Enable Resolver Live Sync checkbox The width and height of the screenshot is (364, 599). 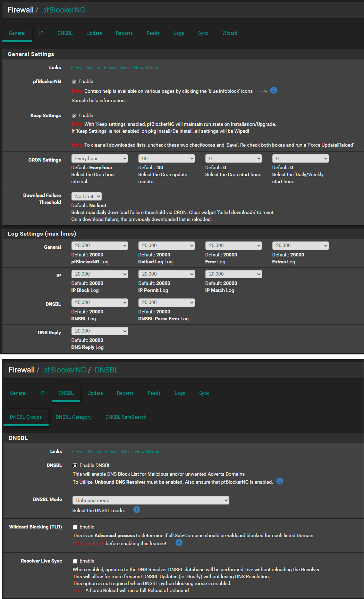(x=75, y=561)
